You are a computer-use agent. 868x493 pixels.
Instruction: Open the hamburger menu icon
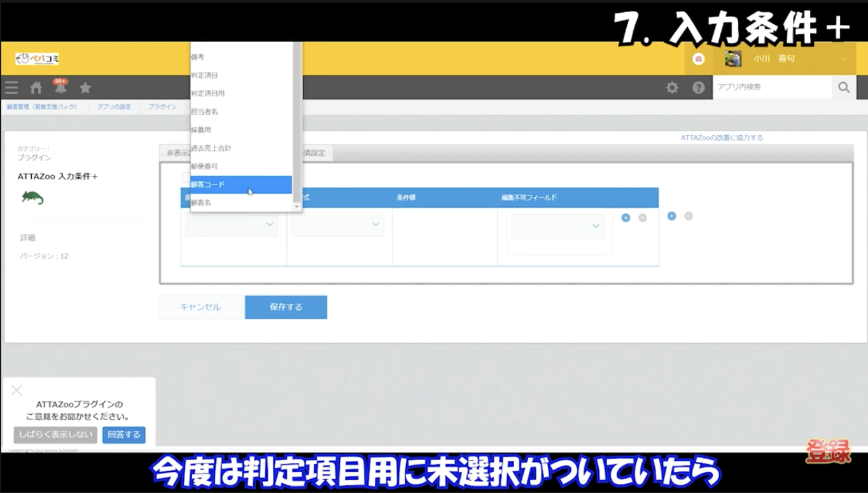pyautogui.click(x=11, y=87)
